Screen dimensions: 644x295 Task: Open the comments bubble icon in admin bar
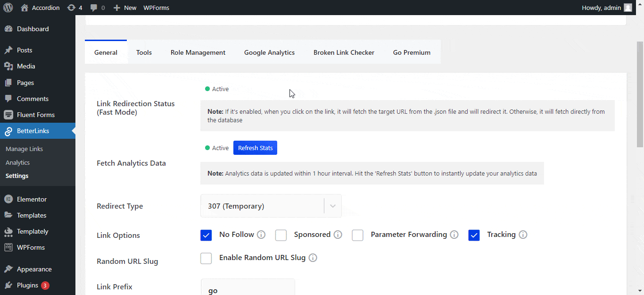94,8
